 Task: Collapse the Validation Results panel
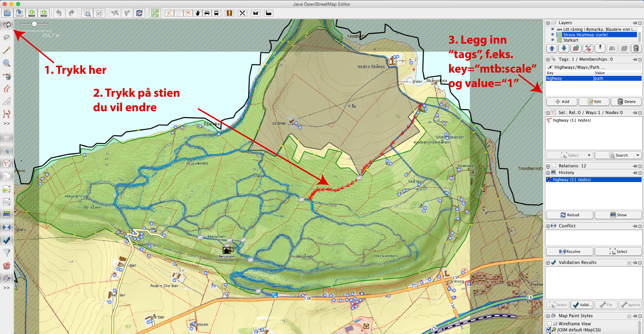tap(548, 263)
